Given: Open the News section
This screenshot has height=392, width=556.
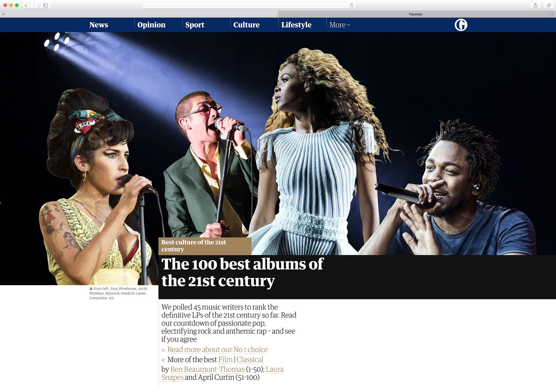Looking at the screenshot, I should coord(98,25).
